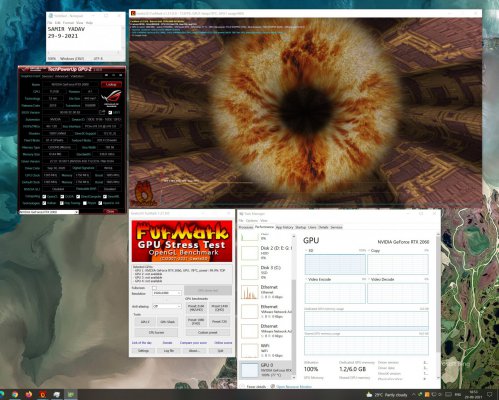Show hidden tray icons with the chevron
Viewport: 499px width, 400px height.
(x=414, y=395)
